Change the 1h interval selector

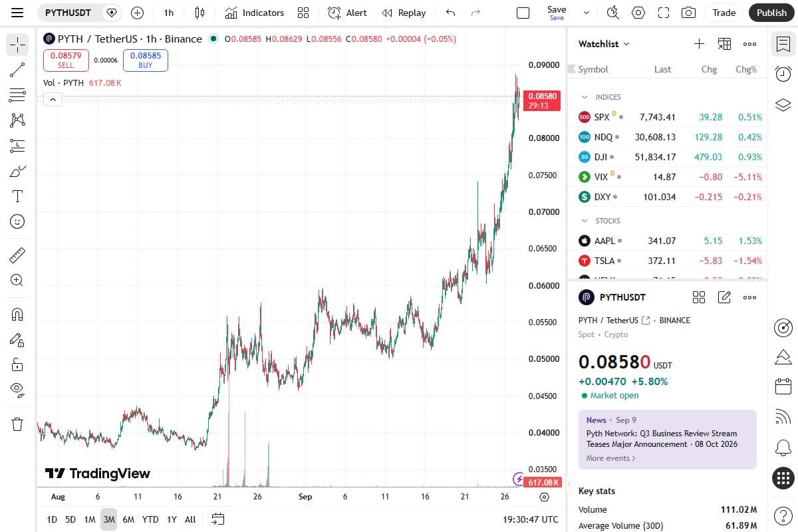coord(169,13)
